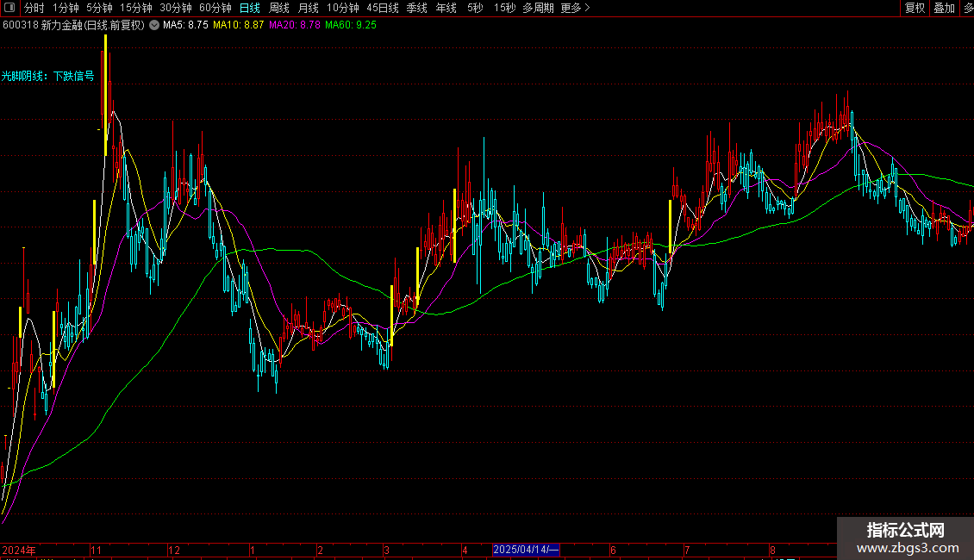This screenshot has height=560, width=974.
Task: Click the MA5 moving average label
Action: click(x=185, y=25)
